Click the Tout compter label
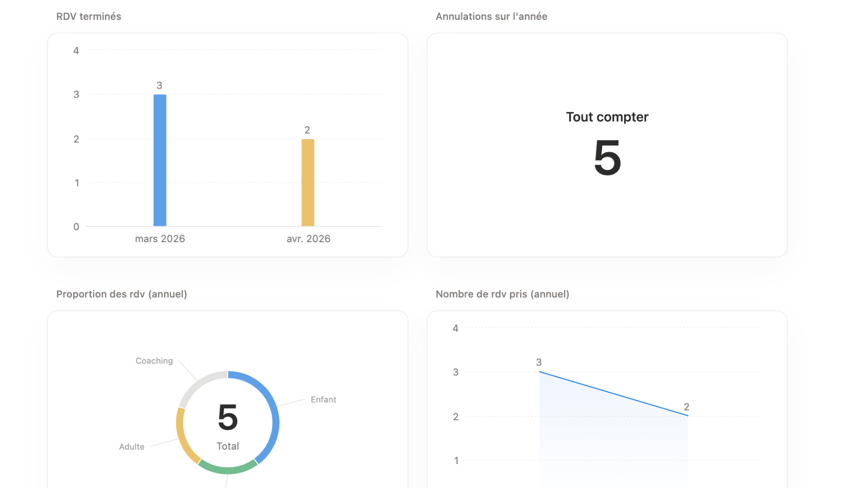The height and width of the screenshot is (488, 868). tap(607, 117)
